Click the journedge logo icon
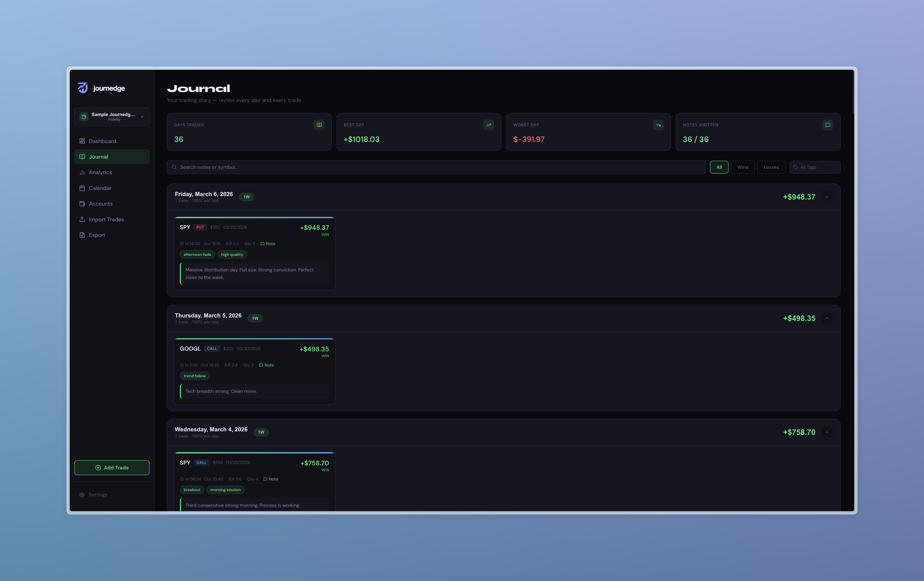Image resolution: width=924 pixels, height=581 pixels. [x=83, y=88]
